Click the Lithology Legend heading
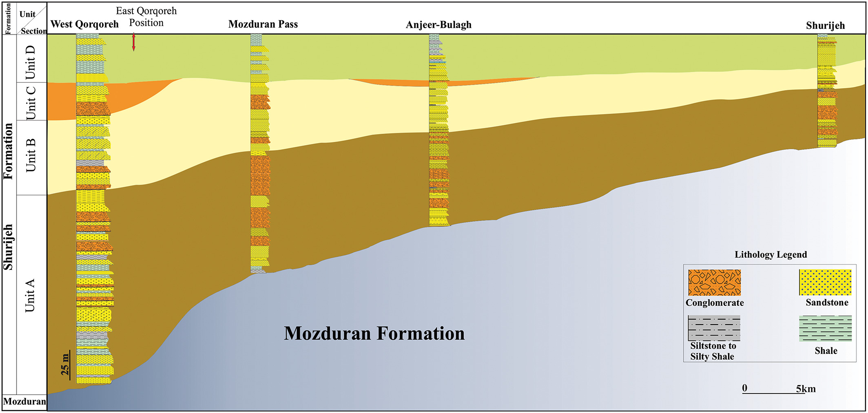 (771, 254)
